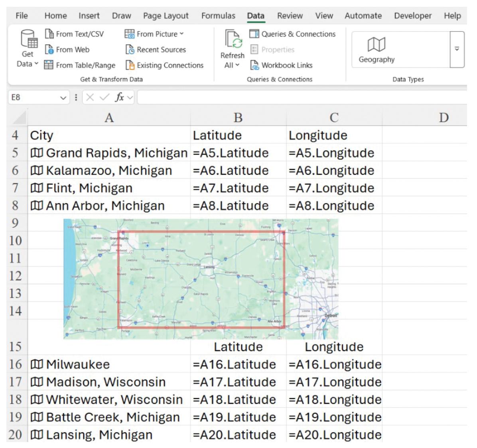Open Existing Connections dialog
Image resolution: width=477 pixels, height=448 pixels.
coord(164,65)
